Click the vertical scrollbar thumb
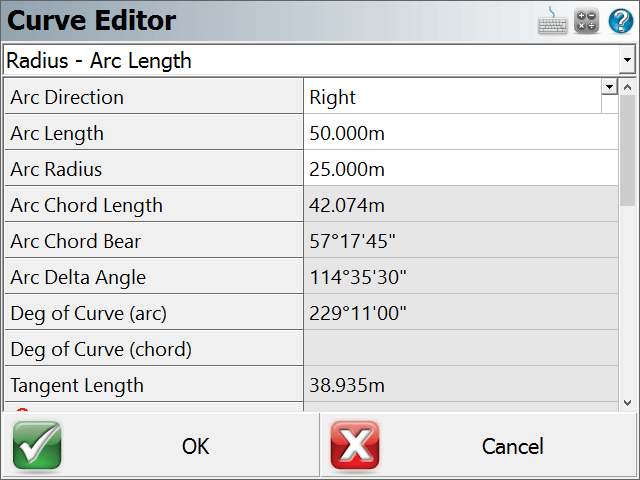This screenshot has height=480, width=640. coord(628,151)
